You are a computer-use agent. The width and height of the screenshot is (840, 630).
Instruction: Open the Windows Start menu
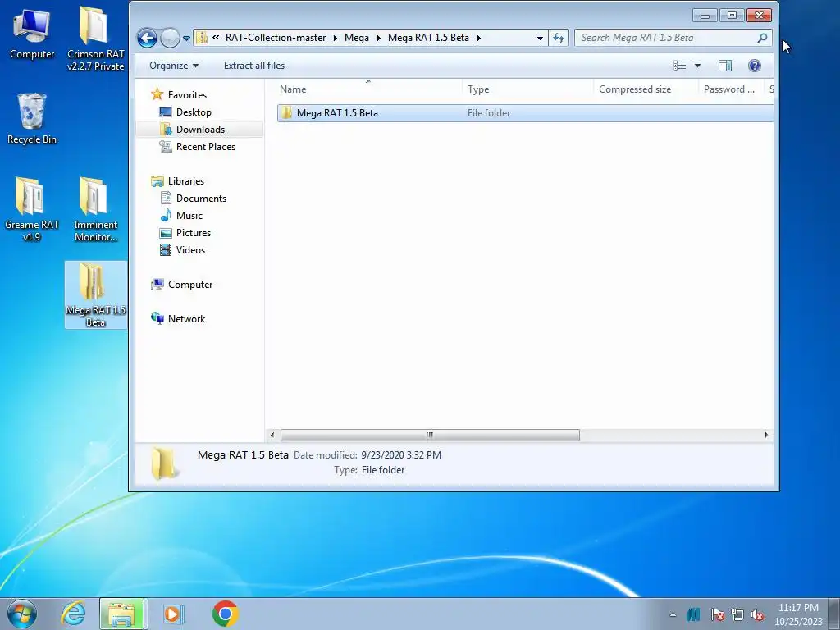pos(22,614)
